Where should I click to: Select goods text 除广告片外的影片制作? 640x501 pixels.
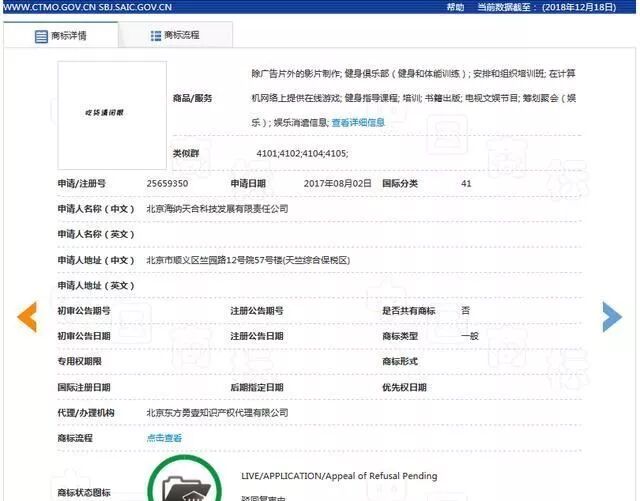pyautogui.click(x=296, y=73)
